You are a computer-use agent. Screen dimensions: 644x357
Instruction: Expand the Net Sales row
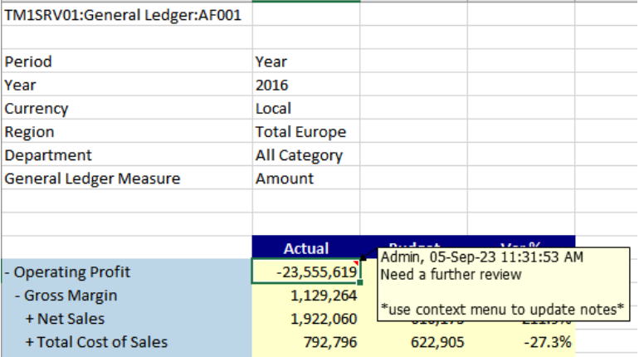click(x=30, y=319)
